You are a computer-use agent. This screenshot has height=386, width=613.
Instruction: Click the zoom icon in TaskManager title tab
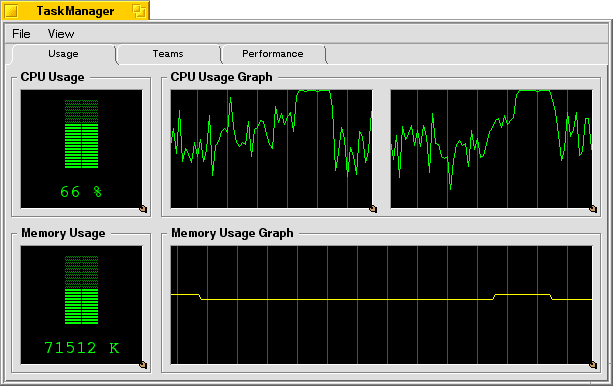point(139,11)
